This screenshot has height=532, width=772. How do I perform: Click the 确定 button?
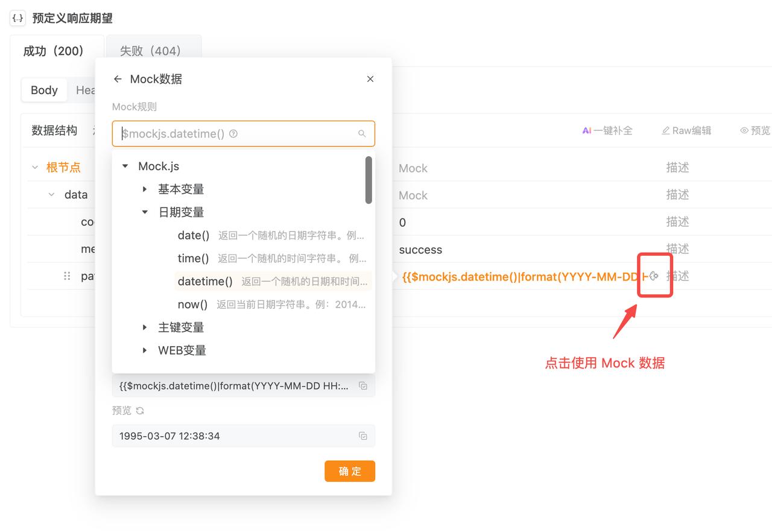349,471
